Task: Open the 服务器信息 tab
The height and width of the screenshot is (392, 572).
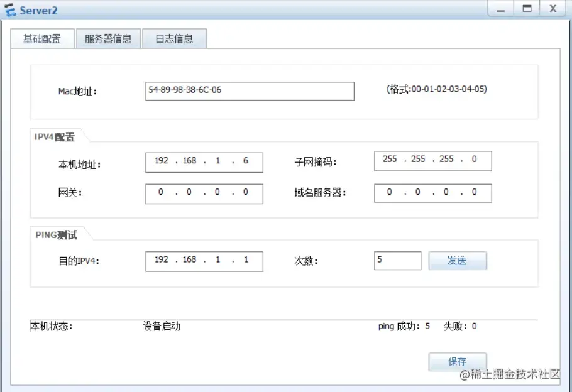Action: pos(108,39)
